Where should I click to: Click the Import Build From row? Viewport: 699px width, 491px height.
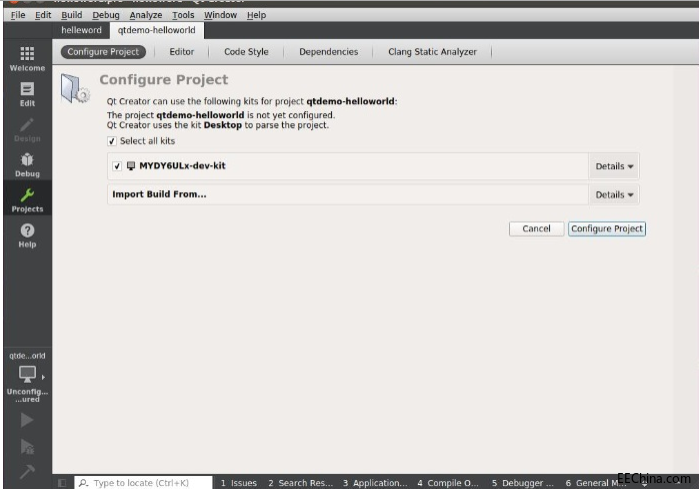coord(348,194)
